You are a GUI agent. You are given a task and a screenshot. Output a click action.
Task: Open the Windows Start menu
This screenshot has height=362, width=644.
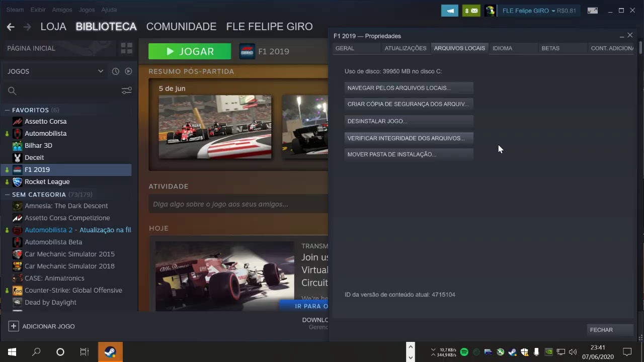(x=12, y=352)
